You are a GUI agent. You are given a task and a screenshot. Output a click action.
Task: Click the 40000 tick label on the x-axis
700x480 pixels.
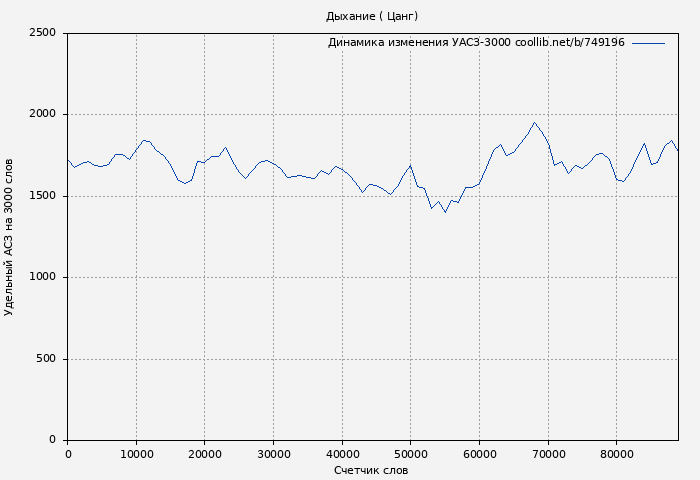342,454
